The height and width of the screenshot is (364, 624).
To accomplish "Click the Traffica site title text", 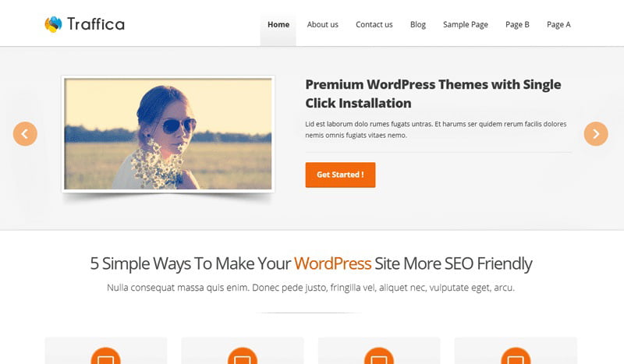I will click(x=95, y=24).
